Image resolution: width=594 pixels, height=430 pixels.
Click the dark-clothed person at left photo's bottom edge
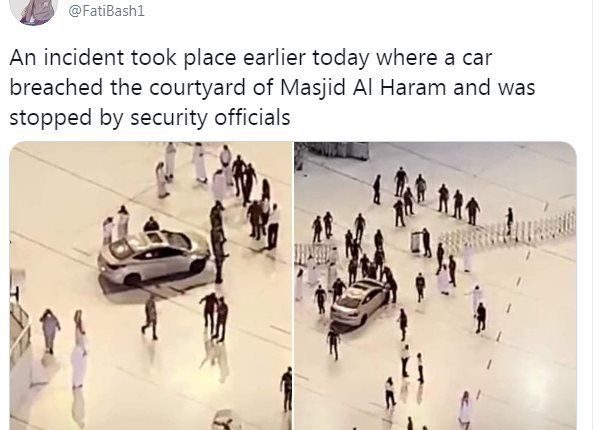coord(287,390)
